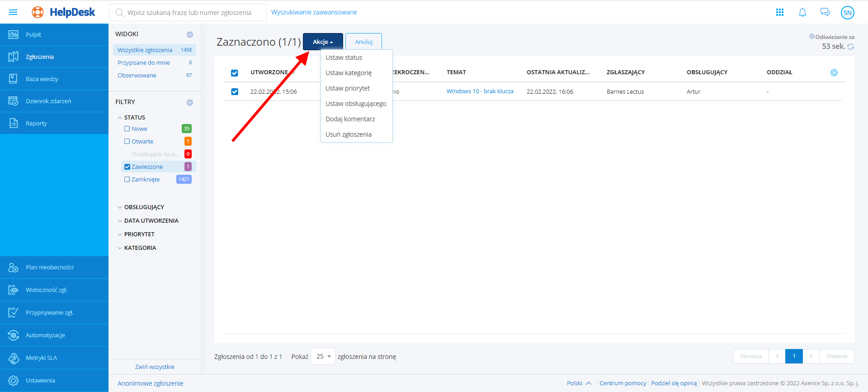The image size is (868, 392).
Task: Choose Ustaw status from Akcje menu
Action: (344, 57)
